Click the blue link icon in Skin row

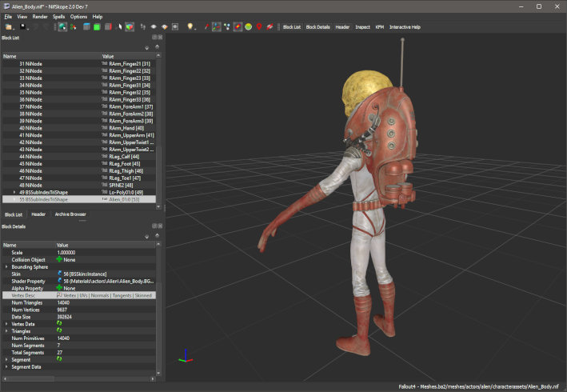click(60, 274)
